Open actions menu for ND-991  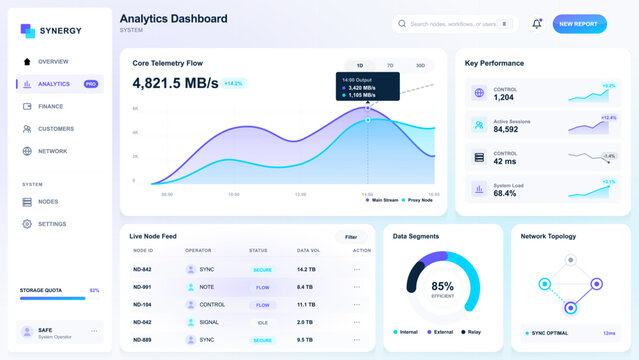357,287
